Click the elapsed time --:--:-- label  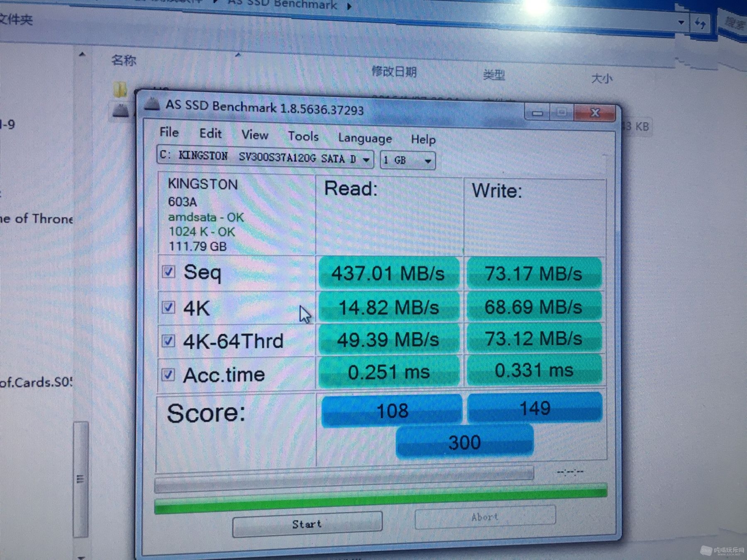[x=571, y=472]
